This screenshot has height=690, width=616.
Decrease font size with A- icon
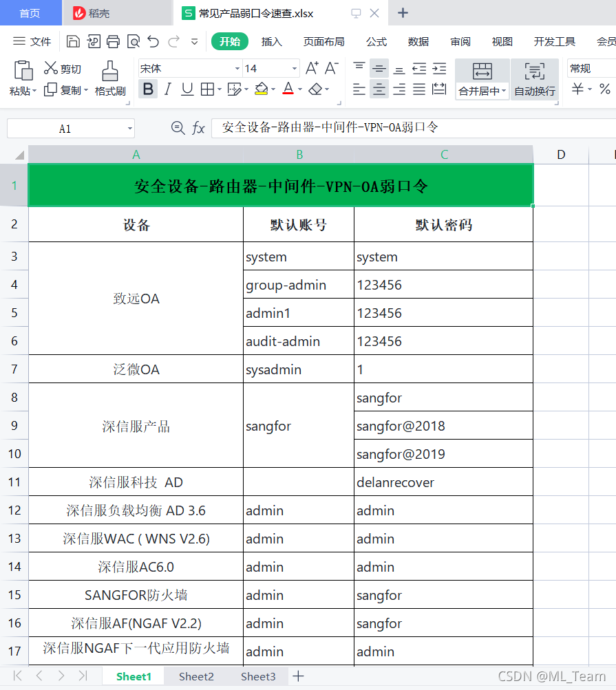coord(332,68)
